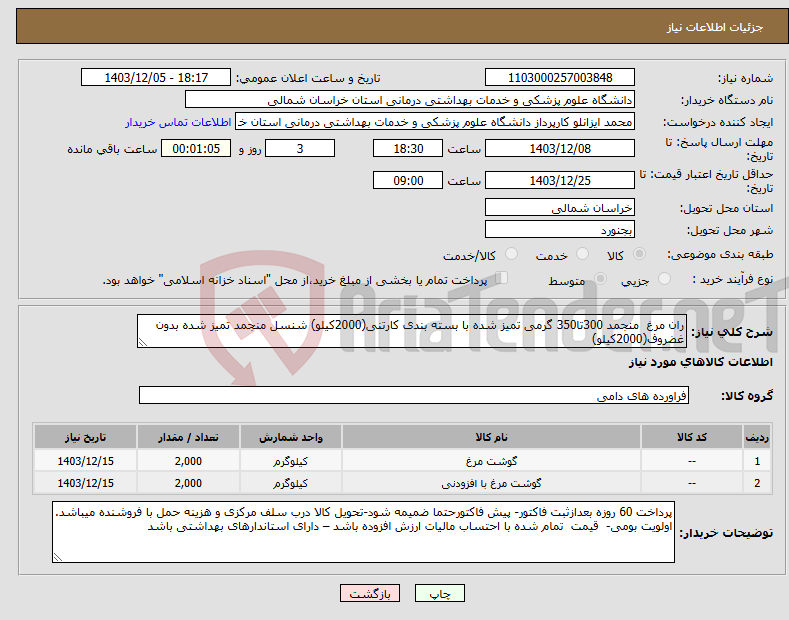
Task: Click the date 1403/12/15 in row 2
Action: coord(86,483)
